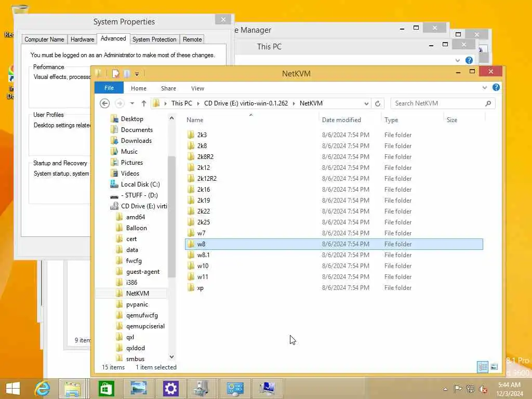532x399 pixels.
Task: Go up one folder level arrow
Action: coord(144,103)
